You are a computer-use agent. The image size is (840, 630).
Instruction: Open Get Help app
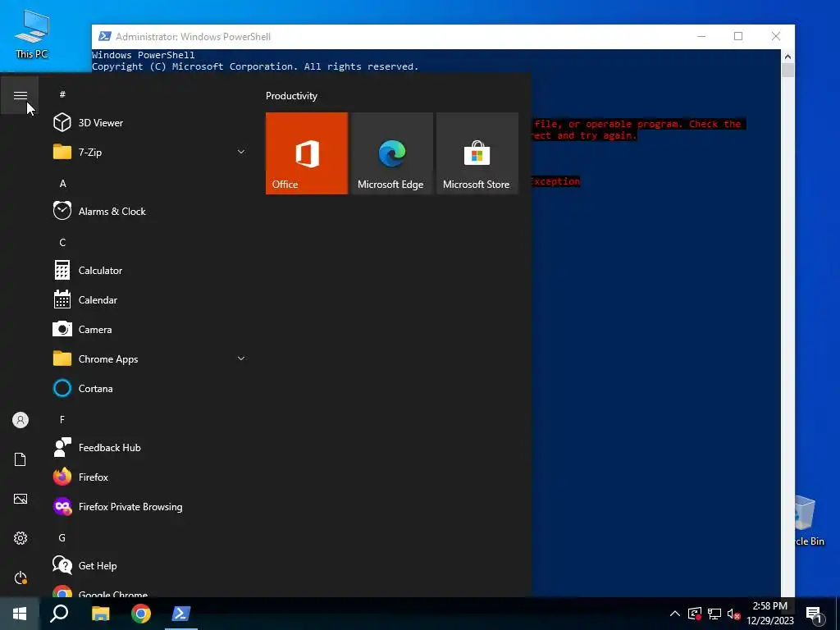click(x=149, y=566)
